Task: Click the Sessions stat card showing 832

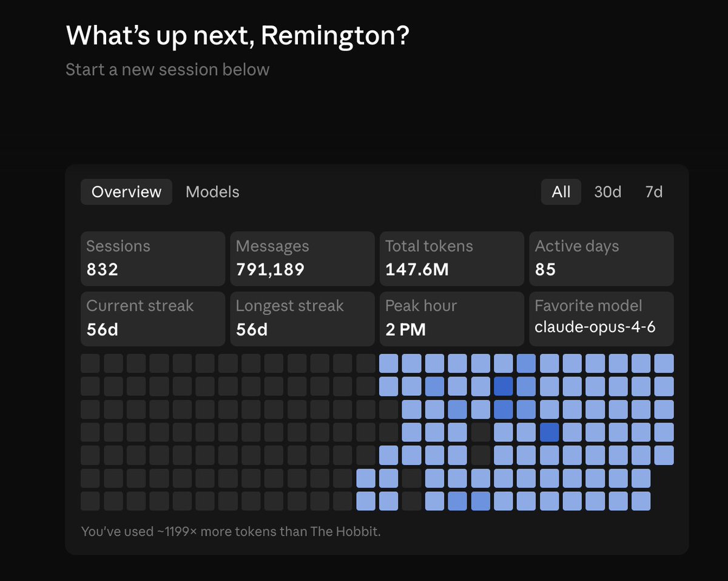Action: tap(152, 258)
